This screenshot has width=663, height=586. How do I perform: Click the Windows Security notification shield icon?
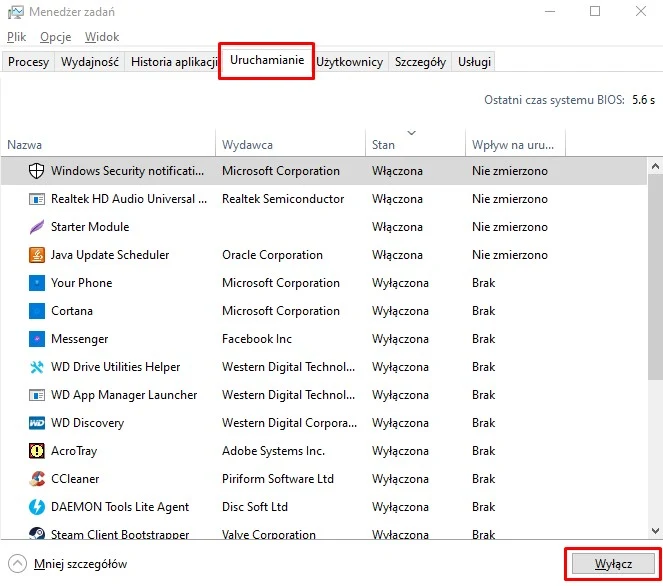coord(37,171)
